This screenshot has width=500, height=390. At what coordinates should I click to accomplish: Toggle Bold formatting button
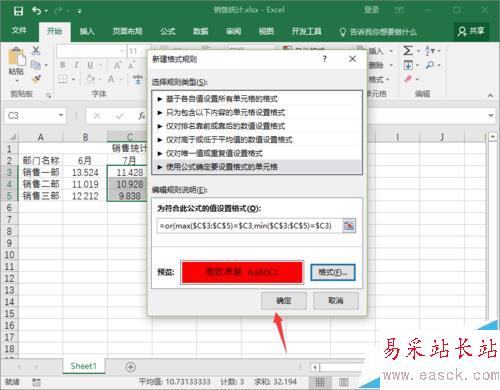point(63,65)
